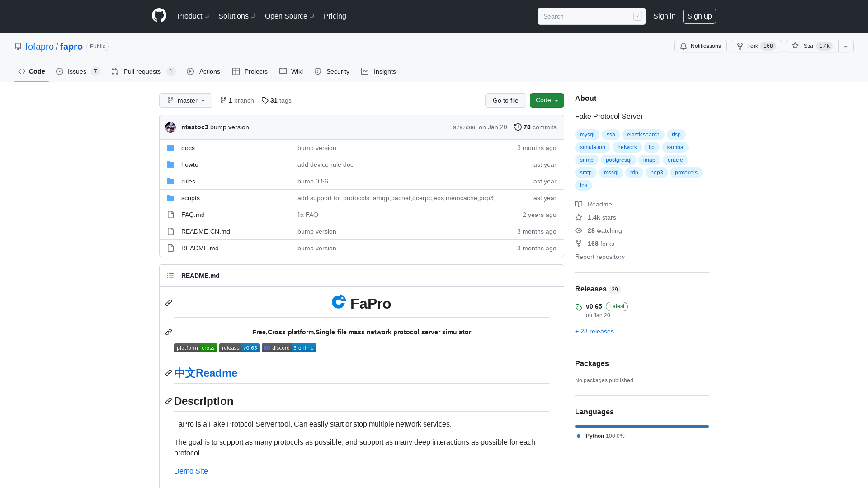Click the anchor link icon beside FaPro heading
The width and height of the screenshot is (868, 488).
pyautogui.click(x=169, y=303)
